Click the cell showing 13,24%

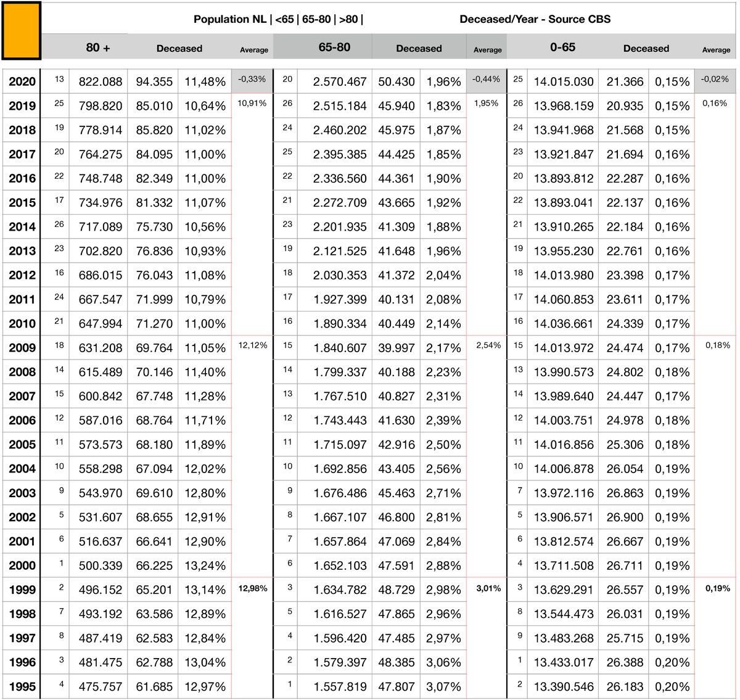[x=205, y=566]
